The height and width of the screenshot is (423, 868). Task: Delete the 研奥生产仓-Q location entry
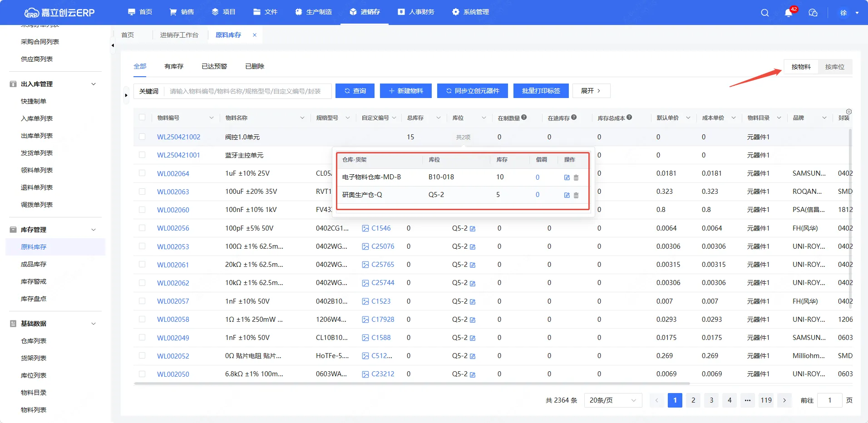point(576,195)
